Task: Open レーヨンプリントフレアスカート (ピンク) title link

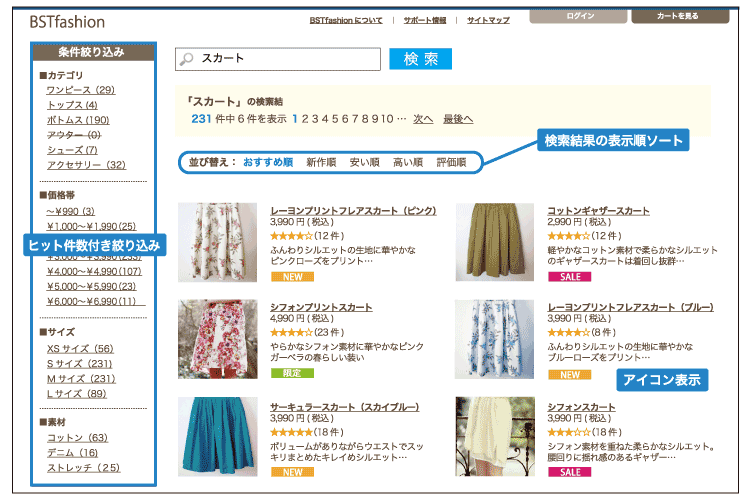Action: coord(353,211)
